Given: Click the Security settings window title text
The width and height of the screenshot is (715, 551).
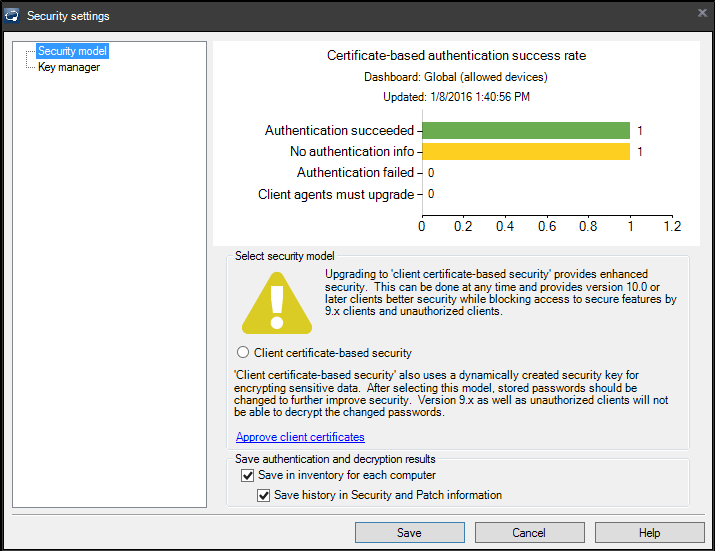Looking at the screenshot, I should (68, 16).
